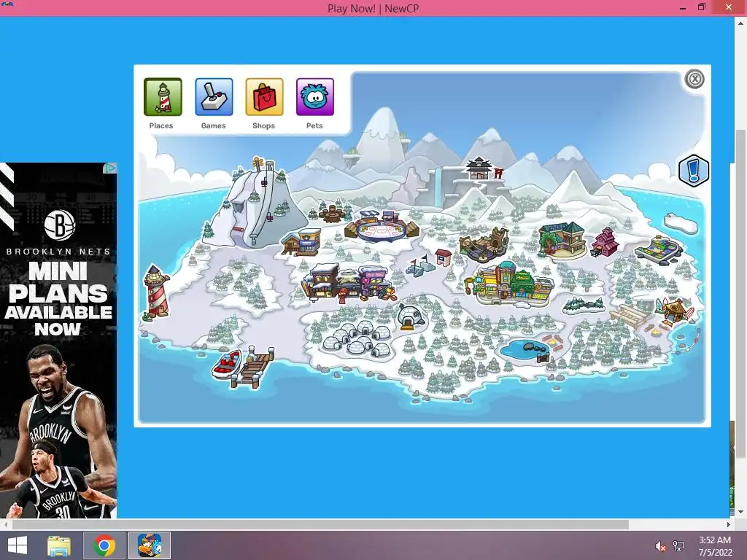Click the blue exclamation alert badge
Viewport: 747px width, 560px height.
(x=694, y=171)
